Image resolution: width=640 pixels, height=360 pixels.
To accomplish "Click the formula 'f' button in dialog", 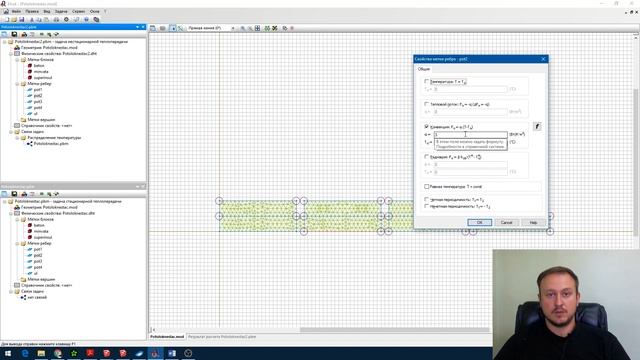I will click(x=537, y=127).
